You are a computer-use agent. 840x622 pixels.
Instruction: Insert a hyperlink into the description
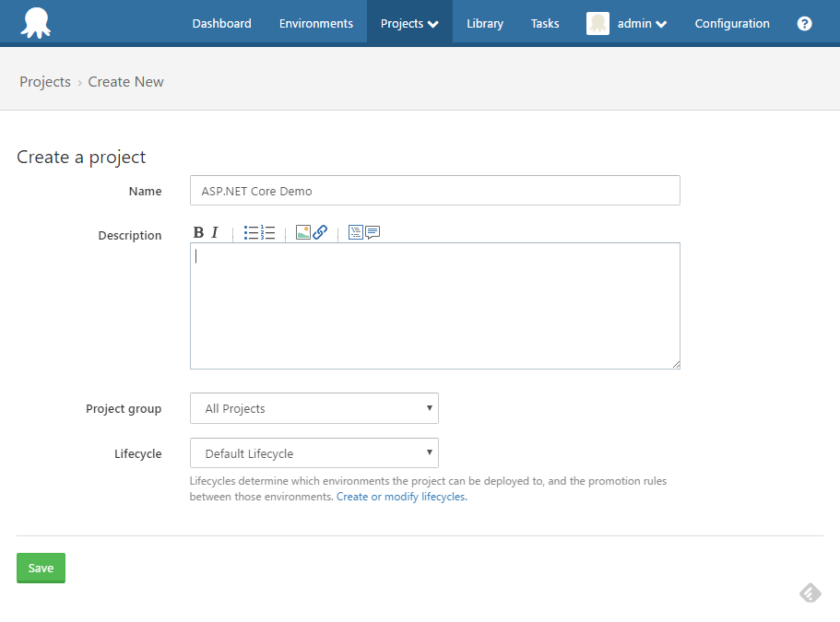(x=318, y=232)
